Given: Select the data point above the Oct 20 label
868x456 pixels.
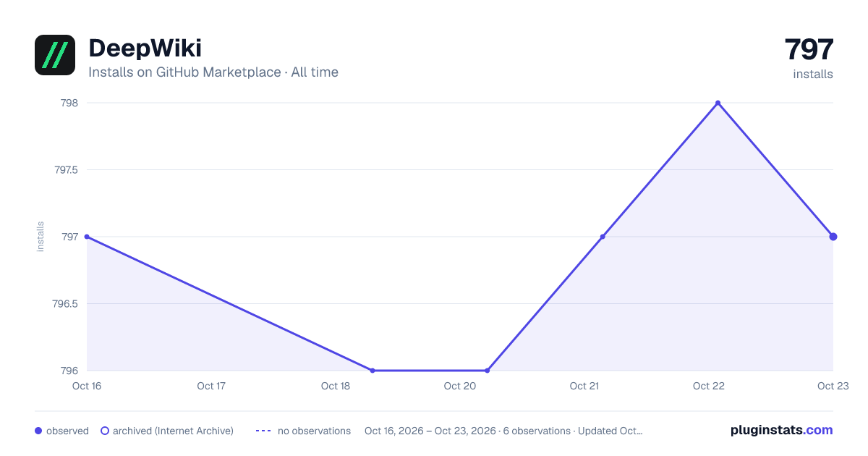Looking at the screenshot, I should tap(488, 371).
